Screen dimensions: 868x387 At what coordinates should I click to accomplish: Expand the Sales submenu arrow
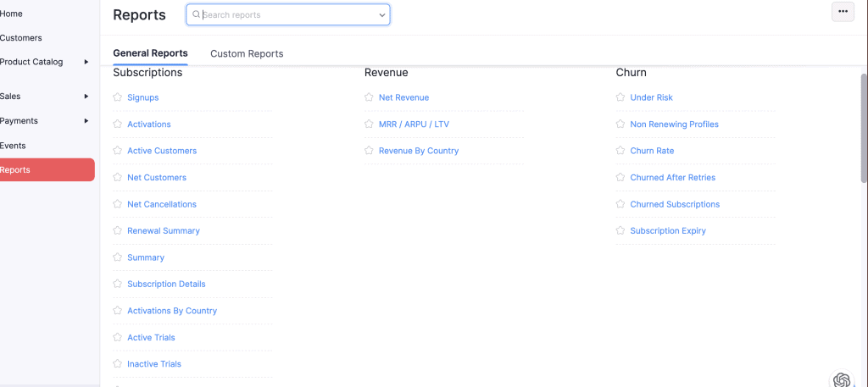(x=86, y=97)
